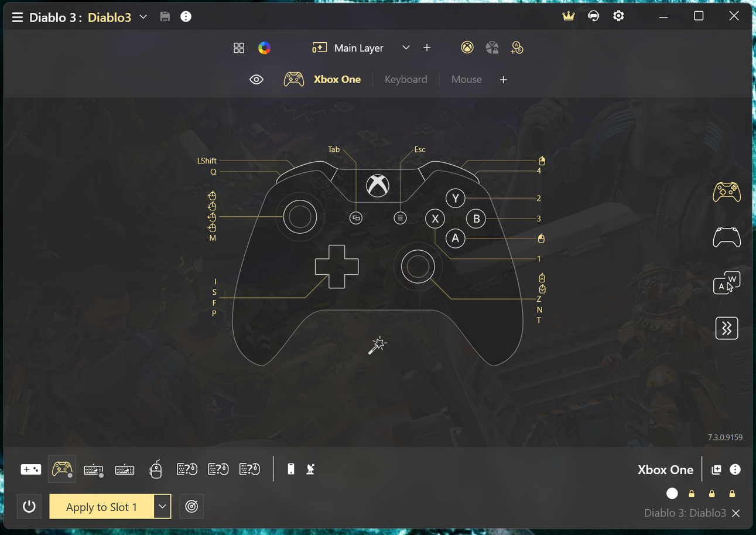The width and height of the screenshot is (756, 535).
Task: Toggle the power button for remapping
Action: [29, 506]
